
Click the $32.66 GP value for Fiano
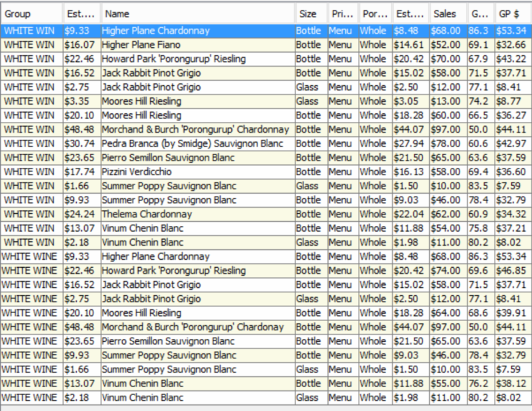511,45
